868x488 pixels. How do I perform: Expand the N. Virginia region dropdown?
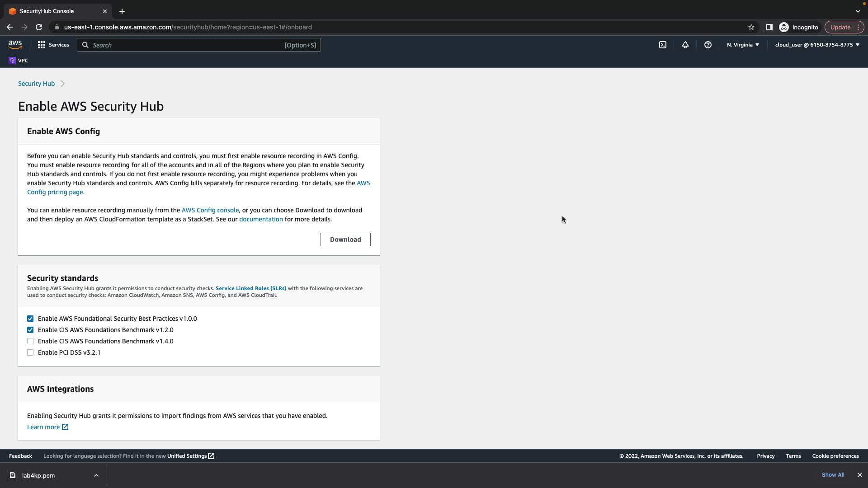tap(743, 45)
